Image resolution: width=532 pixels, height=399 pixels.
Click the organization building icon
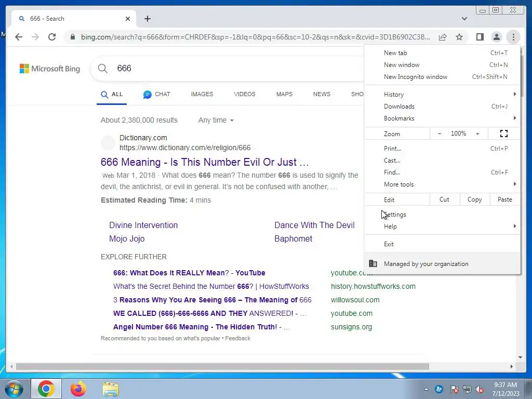pos(373,263)
